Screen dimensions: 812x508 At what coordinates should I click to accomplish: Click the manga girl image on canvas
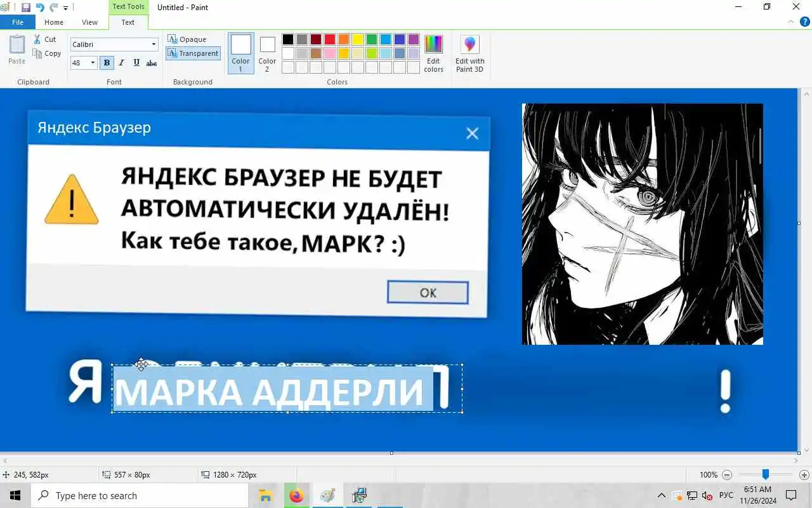coord(643,224)
